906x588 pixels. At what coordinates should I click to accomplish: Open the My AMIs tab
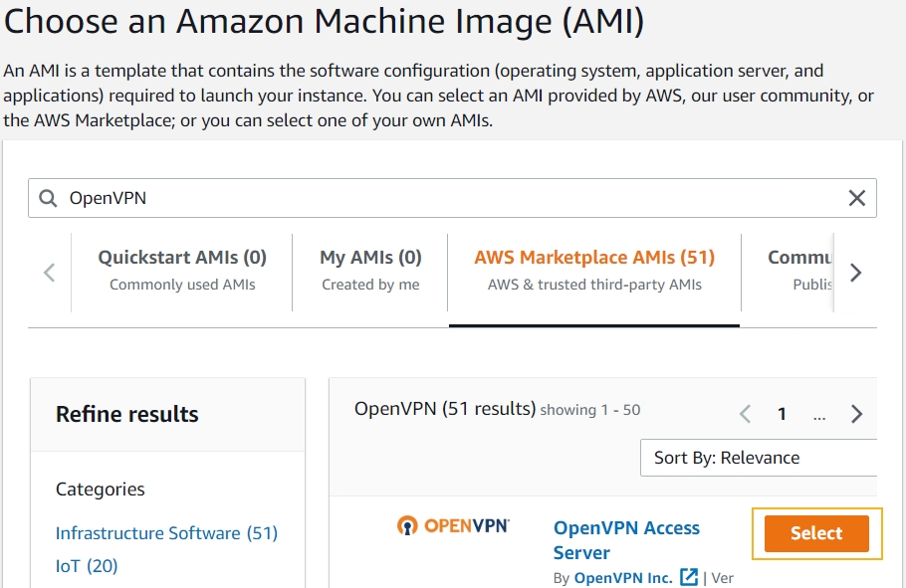(x=370, y=272)
